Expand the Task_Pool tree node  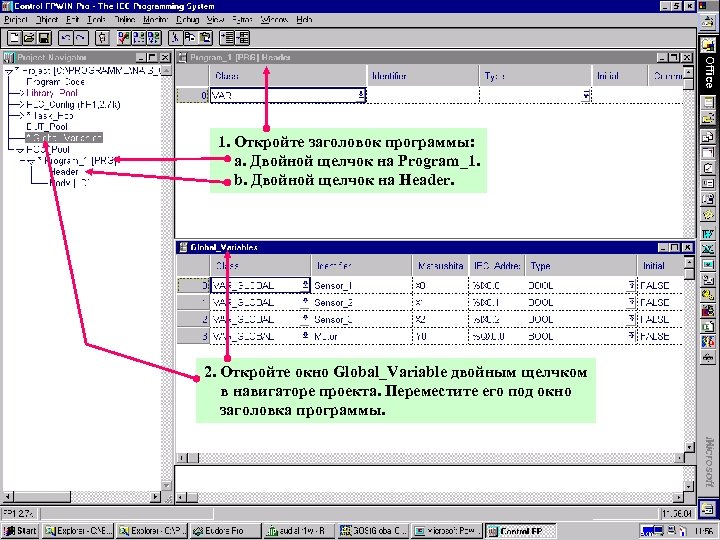click(x=20, y=116)
